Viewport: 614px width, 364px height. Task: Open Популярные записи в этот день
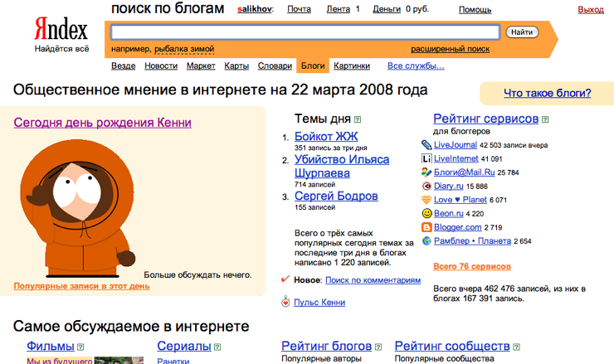82,286
